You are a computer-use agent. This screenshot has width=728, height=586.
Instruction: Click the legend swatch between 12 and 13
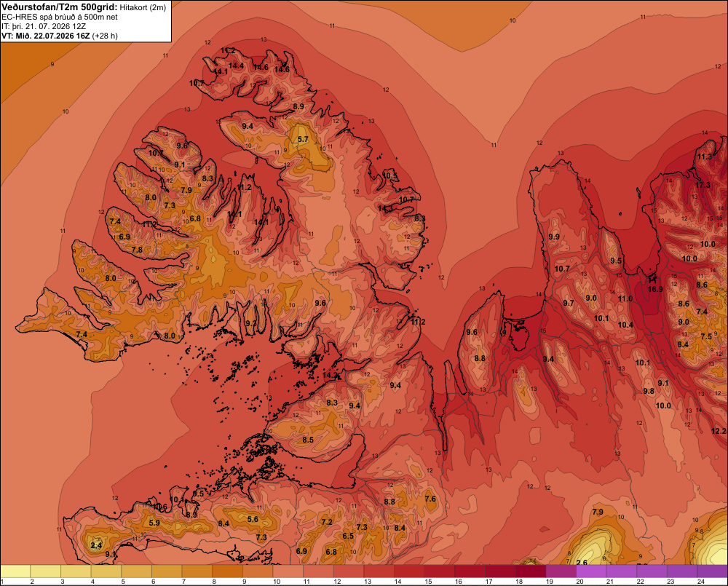[349, 571]
